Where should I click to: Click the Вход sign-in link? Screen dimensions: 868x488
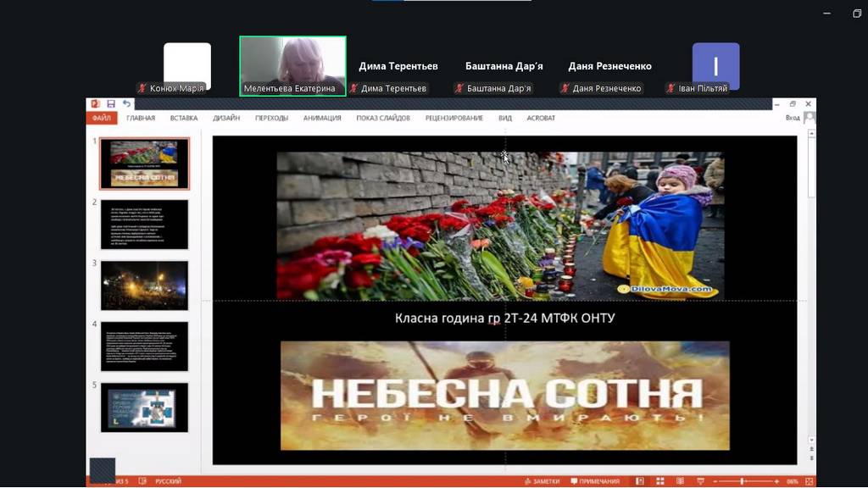793,119
